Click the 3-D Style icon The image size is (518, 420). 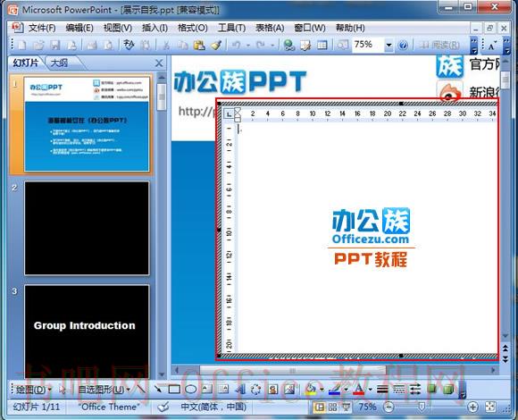pos(448,390)
